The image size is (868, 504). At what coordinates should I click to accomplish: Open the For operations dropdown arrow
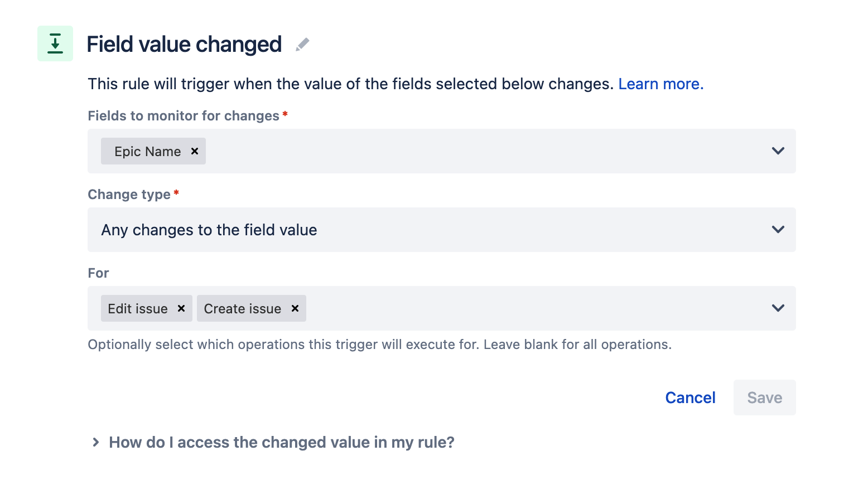(778, 308)
